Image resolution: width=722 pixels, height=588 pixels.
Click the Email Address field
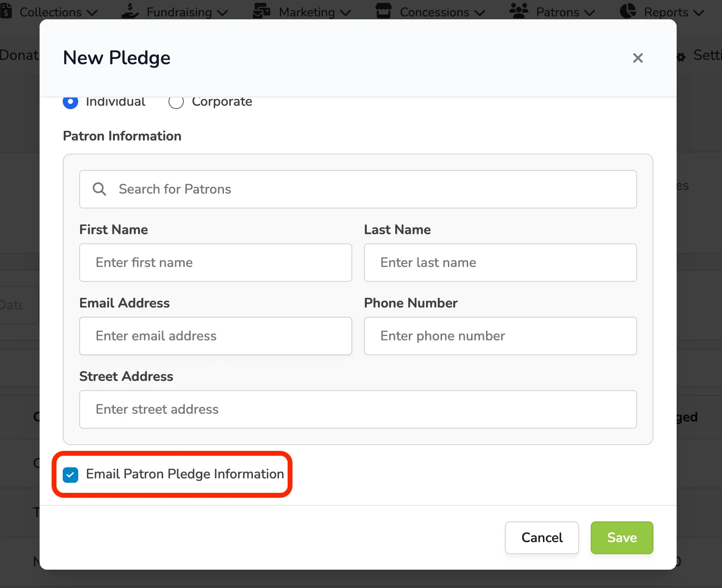pyautogui.click(x=215, y=336)
